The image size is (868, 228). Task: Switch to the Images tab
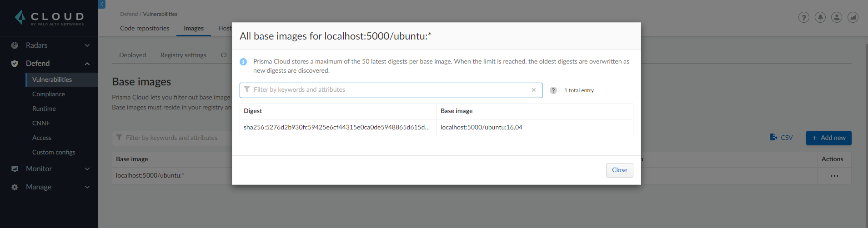[194, 28]
